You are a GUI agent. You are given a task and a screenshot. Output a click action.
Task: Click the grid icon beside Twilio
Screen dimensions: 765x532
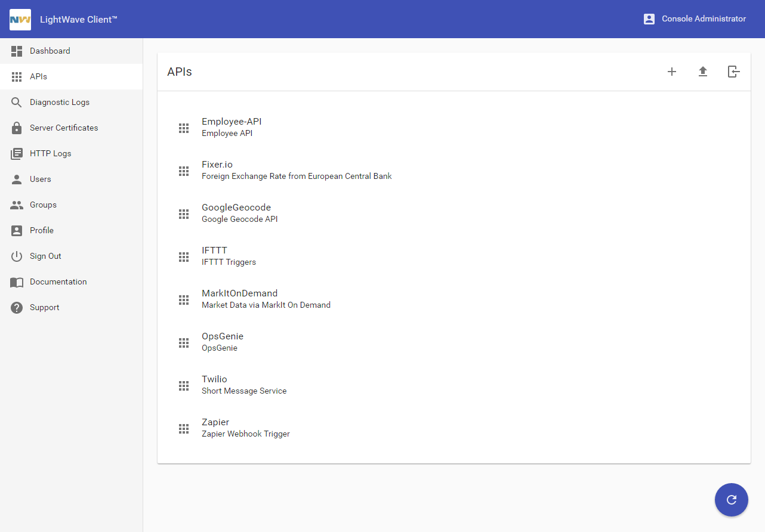184,386
